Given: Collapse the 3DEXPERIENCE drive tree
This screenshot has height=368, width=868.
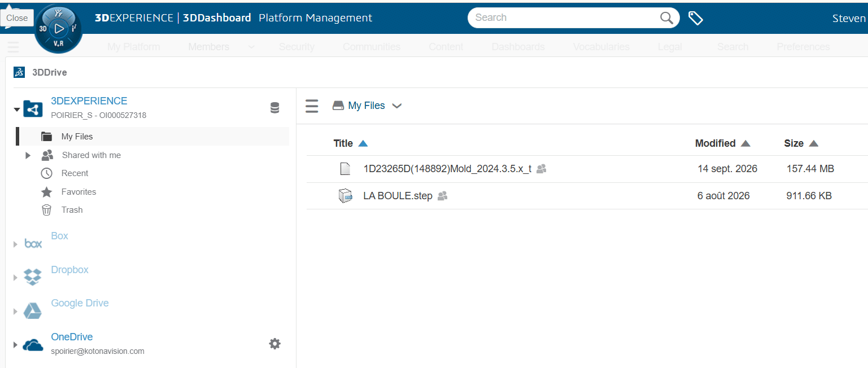Looking at the screenshot, I should coord(17,109).
